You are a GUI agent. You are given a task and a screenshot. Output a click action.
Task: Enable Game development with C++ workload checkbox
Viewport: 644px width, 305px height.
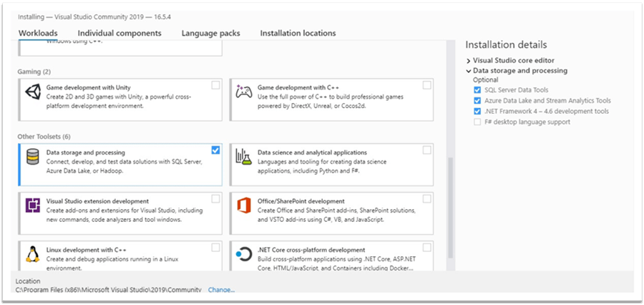coord(426,85)
